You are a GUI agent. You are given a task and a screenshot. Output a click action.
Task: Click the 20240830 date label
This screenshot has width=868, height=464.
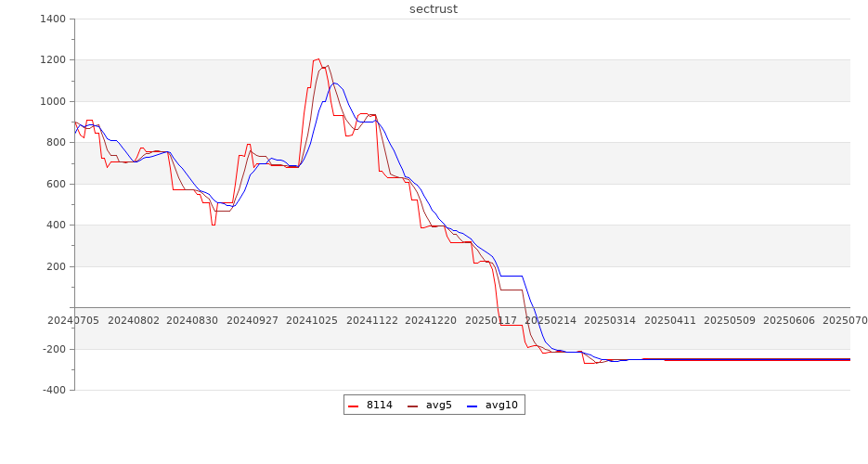(x=192, y=320)
